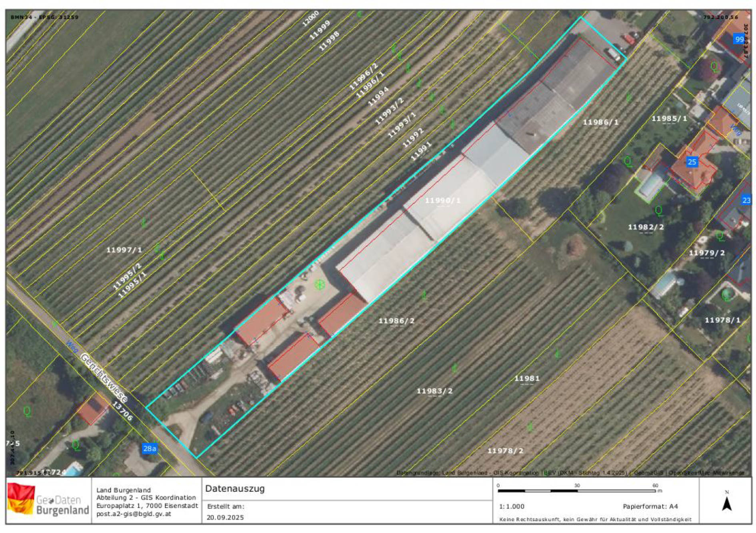Screen dimensions: 756x533
Task: Click the BMN34 - EPSG:31259 projection label
Action: click(45, 17)
